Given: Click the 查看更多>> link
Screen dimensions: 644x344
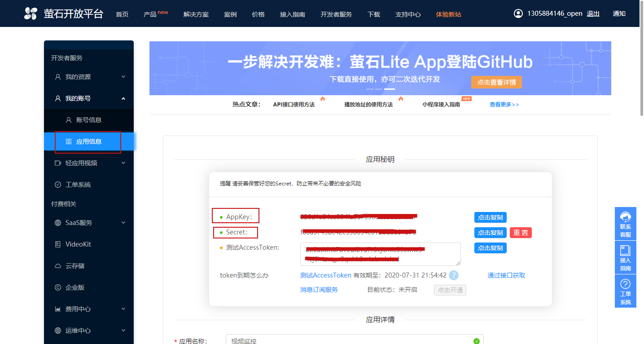Looking at the screenshot, I should tap(504, 104).
